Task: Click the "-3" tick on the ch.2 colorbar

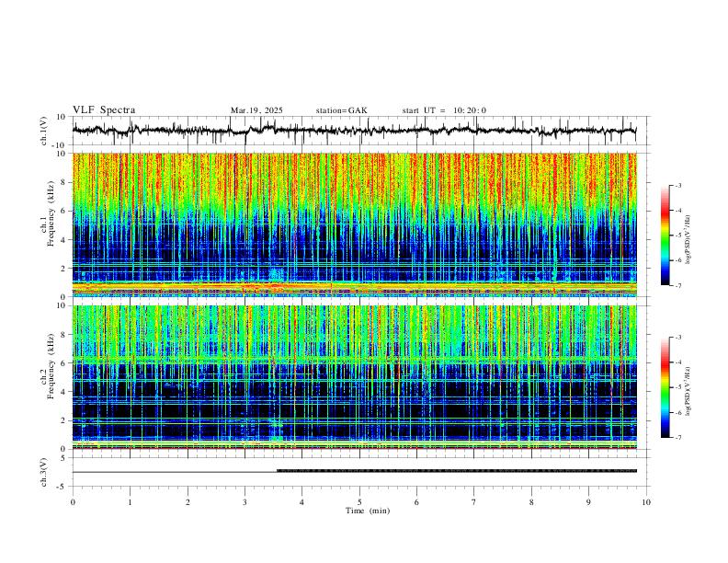Action: pyautogui.click(x=677, y=338)
